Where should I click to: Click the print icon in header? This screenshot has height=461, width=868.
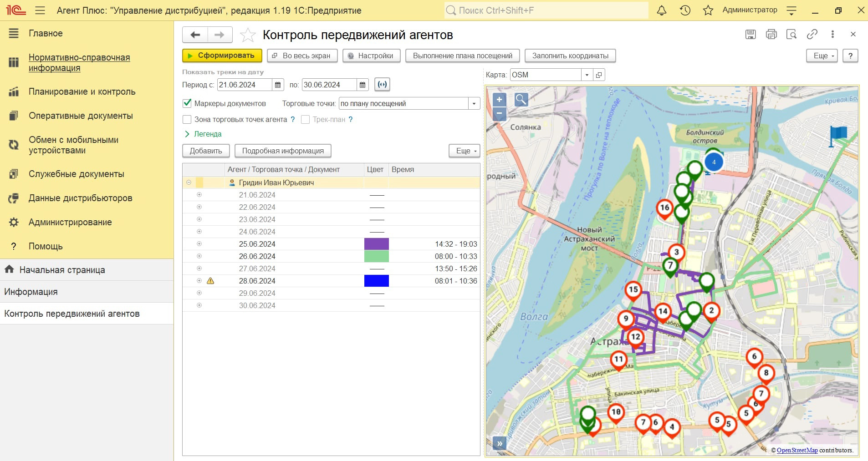click(771, 35)
